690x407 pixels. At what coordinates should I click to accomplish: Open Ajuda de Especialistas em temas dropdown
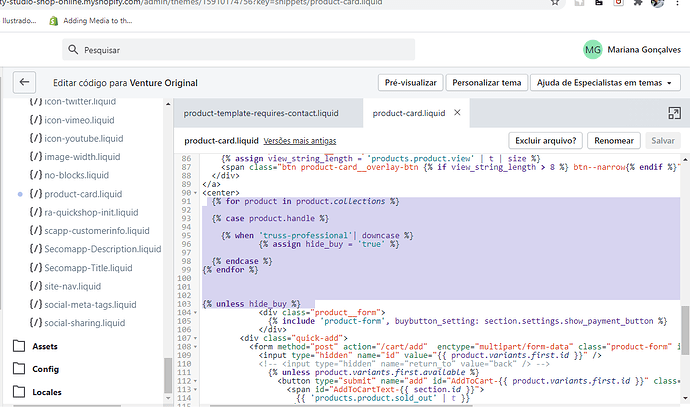(606, 83)
